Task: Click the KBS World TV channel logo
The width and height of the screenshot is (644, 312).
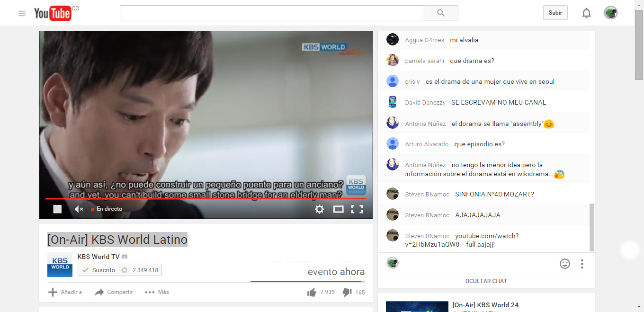Action: click(x=60, y=265)
